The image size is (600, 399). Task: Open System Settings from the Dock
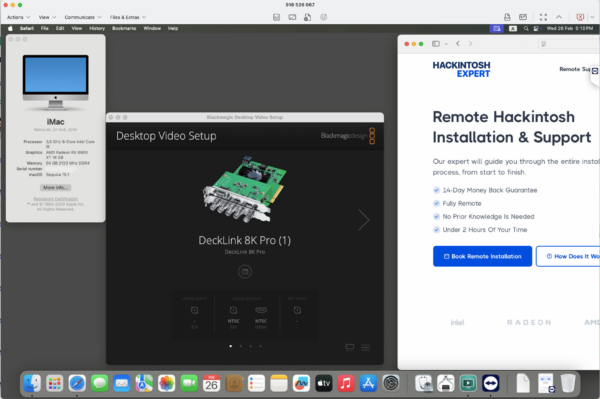(391, 383)
